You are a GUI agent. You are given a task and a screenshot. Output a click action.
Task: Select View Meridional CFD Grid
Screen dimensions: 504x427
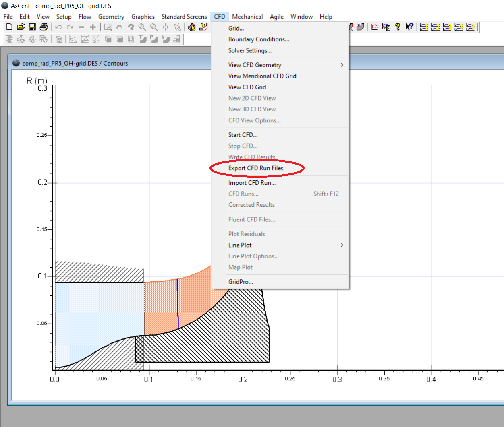(280, 76)
